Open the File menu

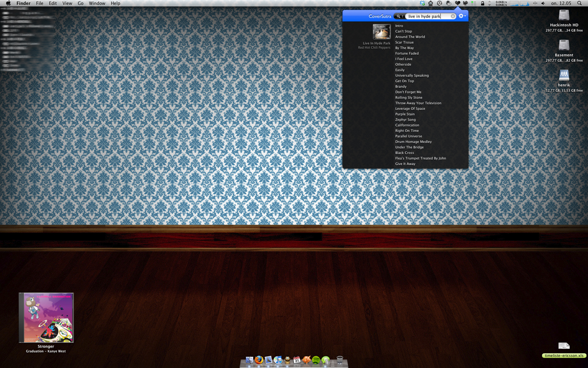[x=40, y=3]
